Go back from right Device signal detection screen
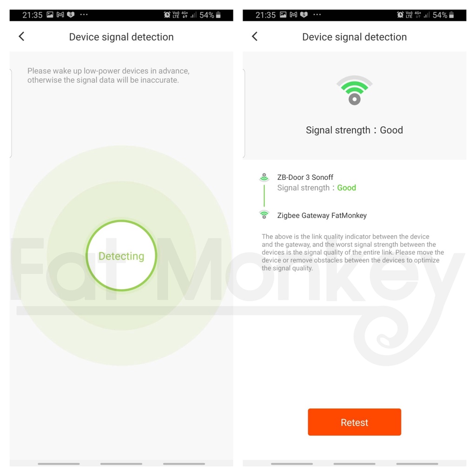This screenshot has height=476, width=476. [255, 37]
